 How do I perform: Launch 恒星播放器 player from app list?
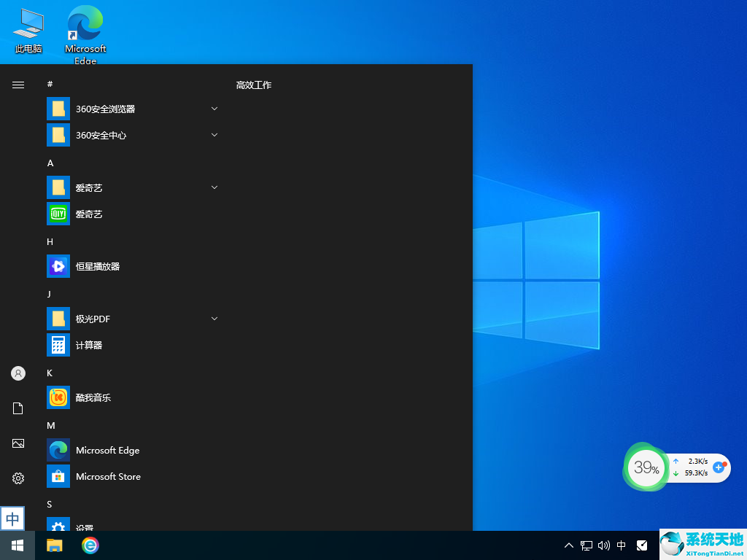click(58, 267)
